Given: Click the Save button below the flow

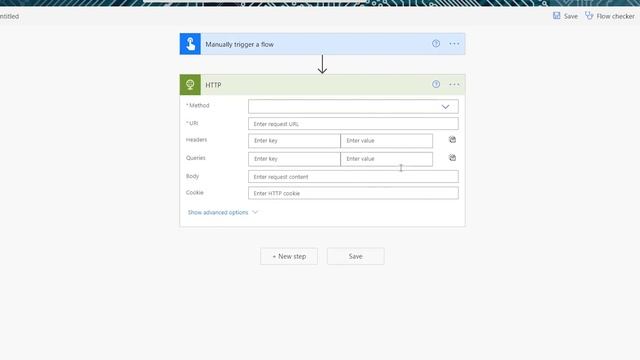Looking at the screenshot, I should pyautogui.click(x=356, y=256).
